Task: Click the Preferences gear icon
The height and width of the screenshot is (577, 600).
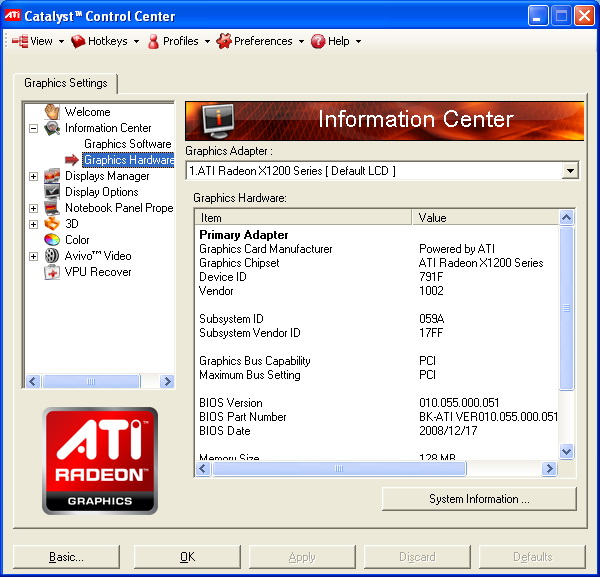Action: 224,41
